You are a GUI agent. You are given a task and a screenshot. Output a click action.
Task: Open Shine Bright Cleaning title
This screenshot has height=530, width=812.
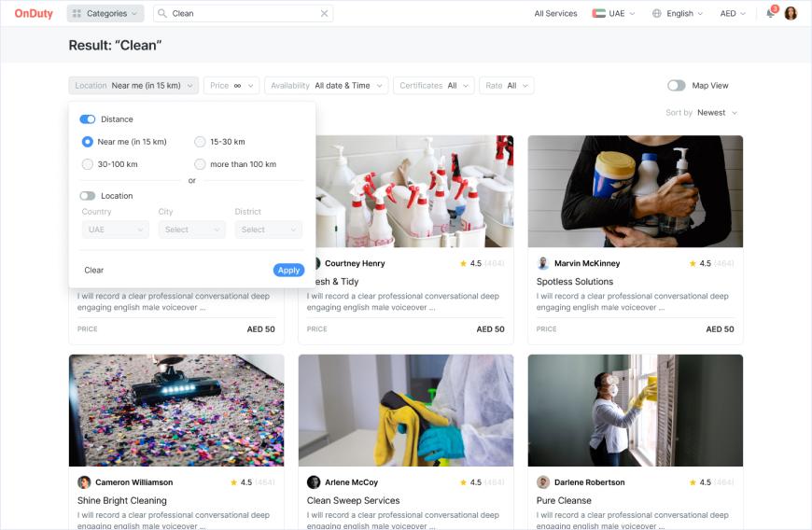pos(121,500)
